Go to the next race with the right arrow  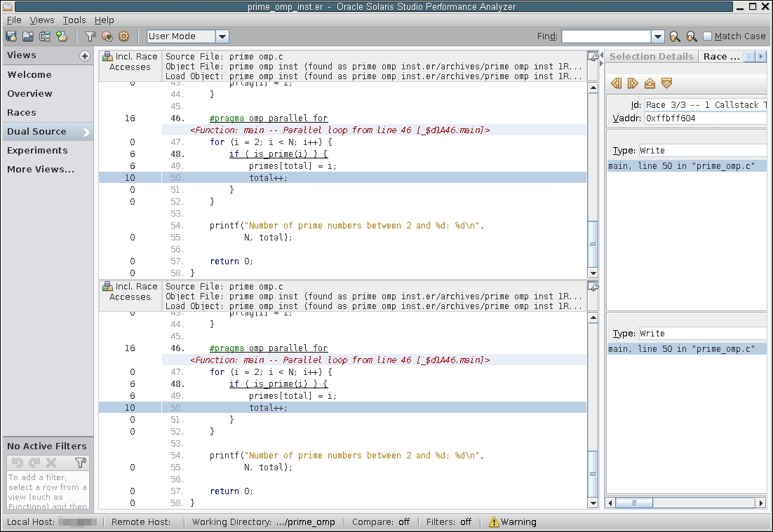633,83
